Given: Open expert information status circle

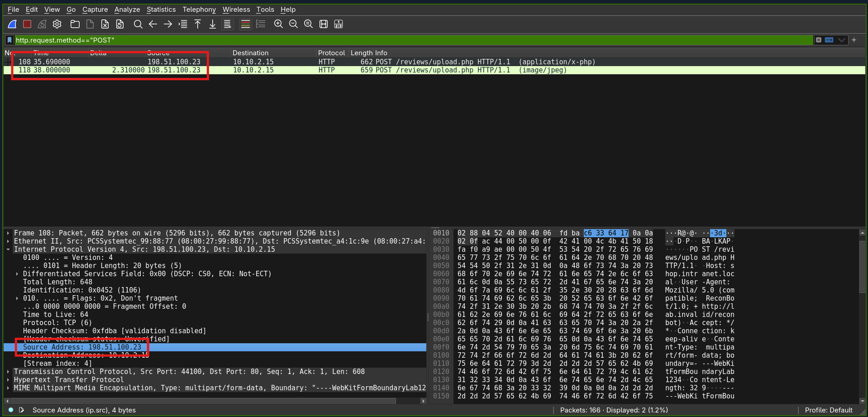Looking at the screenshot, I should [x=11, y=410].
